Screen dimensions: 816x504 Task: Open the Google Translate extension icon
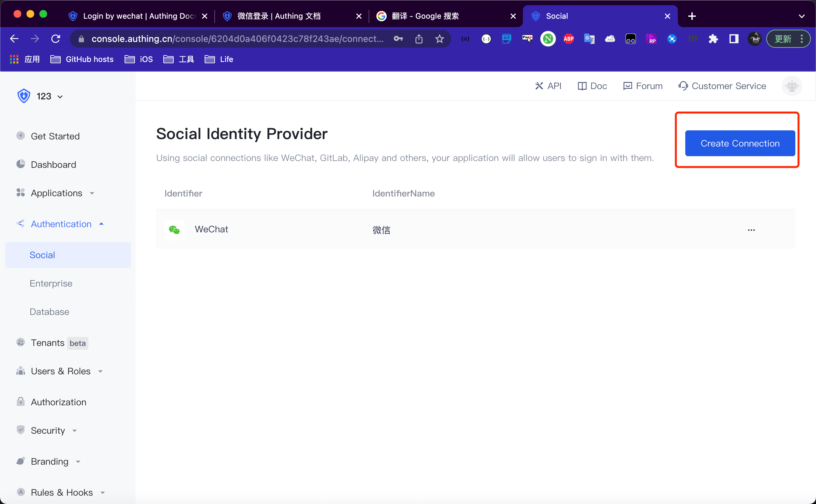pyautogui.click(x=589, y=39)
